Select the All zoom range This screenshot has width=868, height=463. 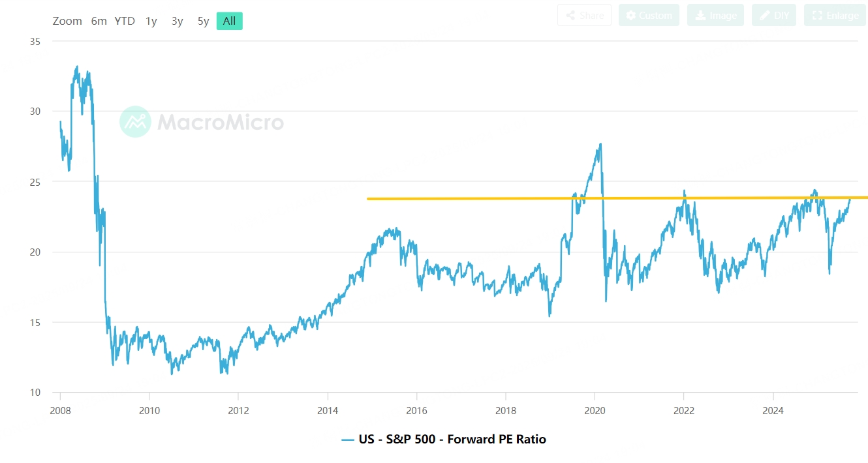pos(229,21)
